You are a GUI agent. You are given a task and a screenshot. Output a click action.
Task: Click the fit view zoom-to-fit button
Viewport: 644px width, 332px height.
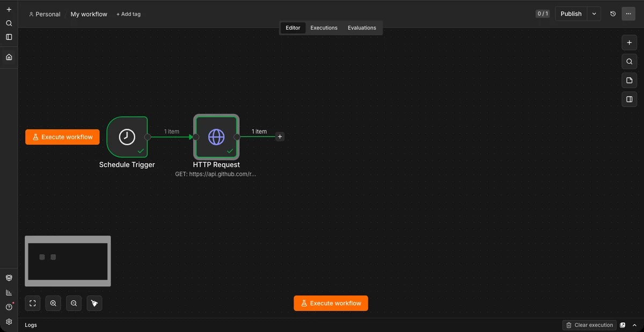click(33, 304)
